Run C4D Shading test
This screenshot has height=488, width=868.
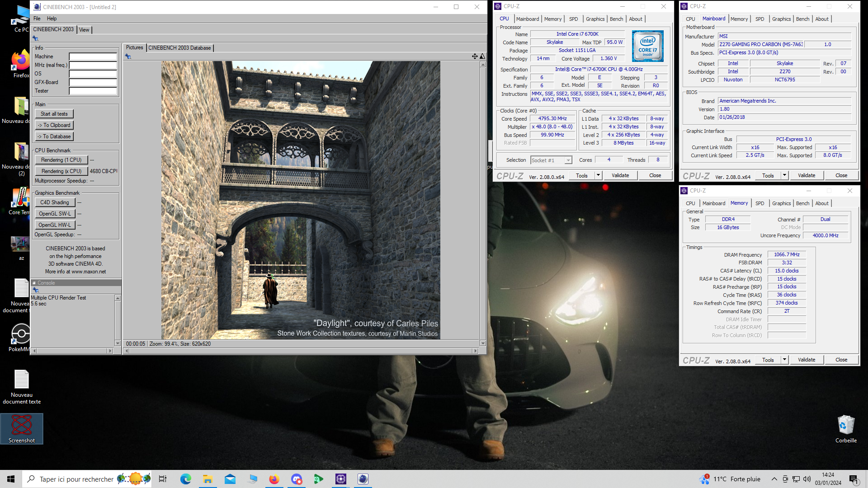(55, 202)
